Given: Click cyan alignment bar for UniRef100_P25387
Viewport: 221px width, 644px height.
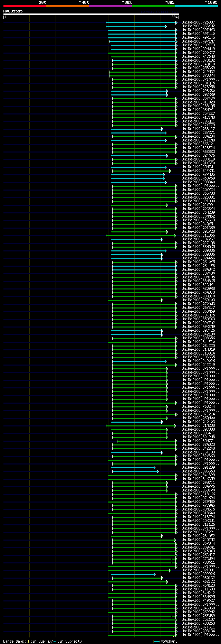Looking at the screenshot, I should tap(142, 22).
